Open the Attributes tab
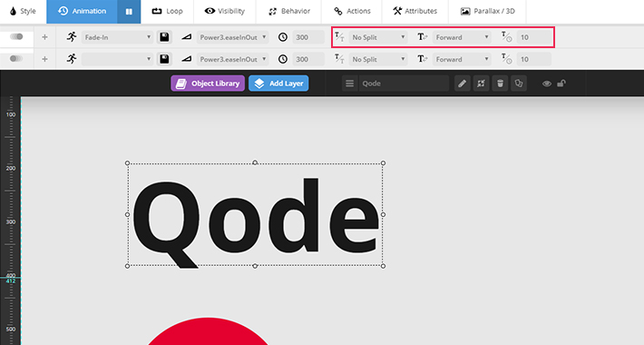The width and height of the screenshot is (644, 345). point(415,11)
